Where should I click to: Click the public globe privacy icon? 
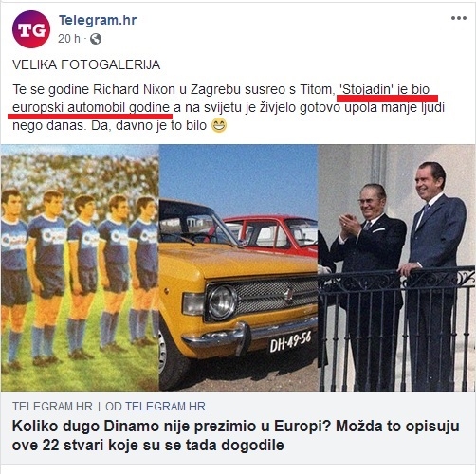coord(96,39)
